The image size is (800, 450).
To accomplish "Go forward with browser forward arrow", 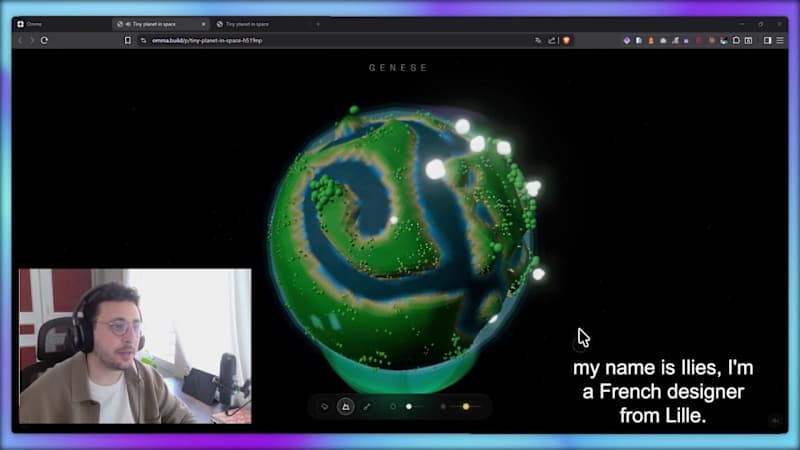I will [32, 40].
